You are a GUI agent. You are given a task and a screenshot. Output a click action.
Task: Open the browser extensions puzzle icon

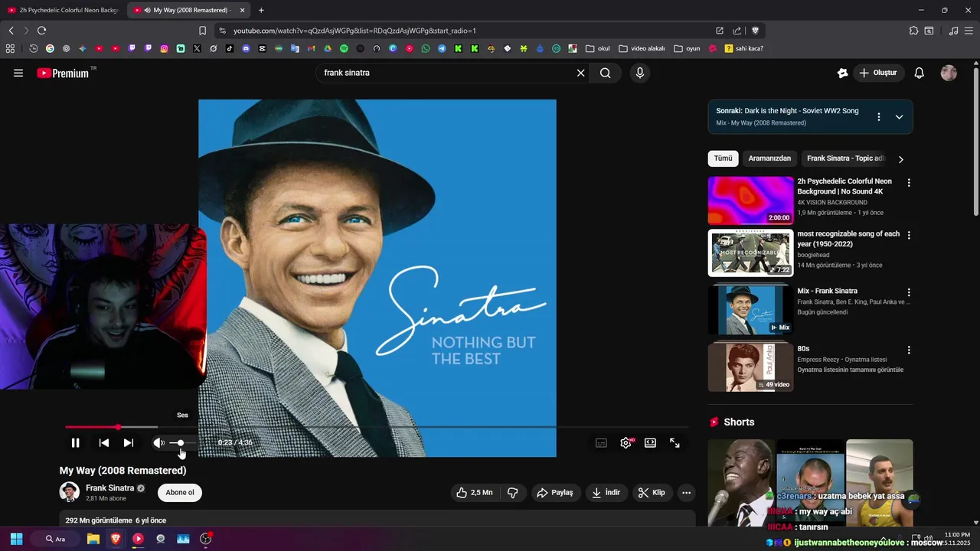click(x=913, y=31)
